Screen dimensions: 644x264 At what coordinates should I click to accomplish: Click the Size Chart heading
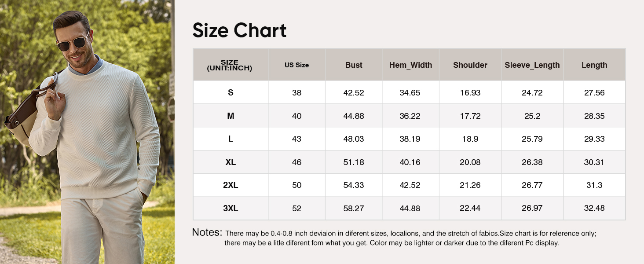[x=239, y=30]
